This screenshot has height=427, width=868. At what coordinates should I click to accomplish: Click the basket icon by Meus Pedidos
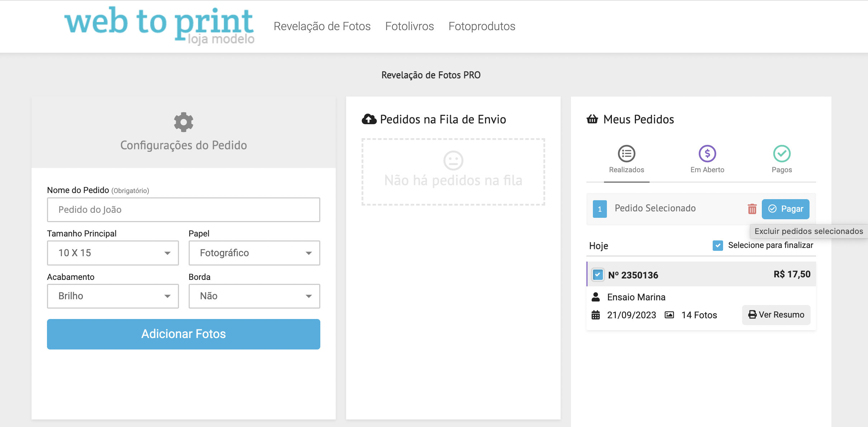[x=592, y=119]
